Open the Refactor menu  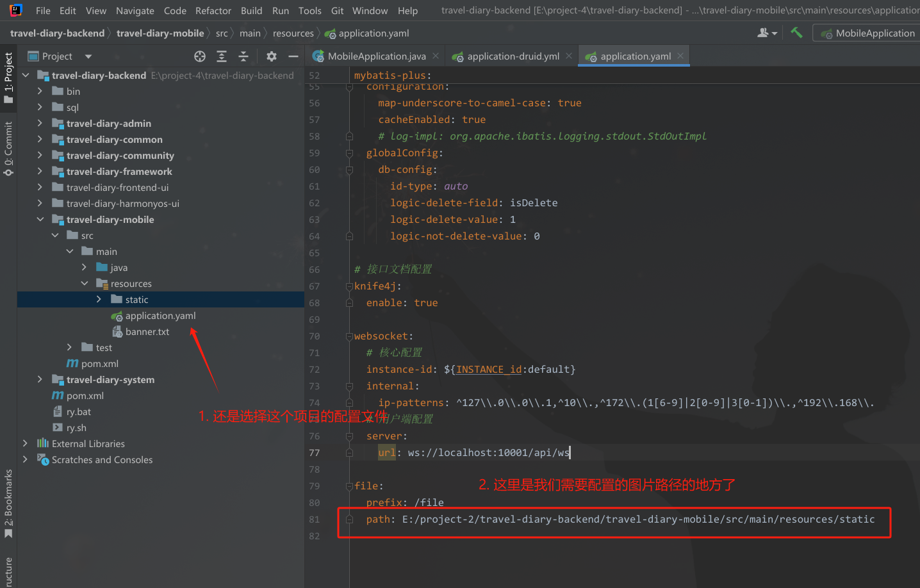coord(213,11)
